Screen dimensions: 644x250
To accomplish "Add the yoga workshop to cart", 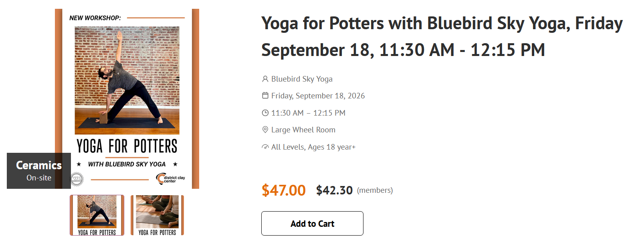I will (312, 223).
